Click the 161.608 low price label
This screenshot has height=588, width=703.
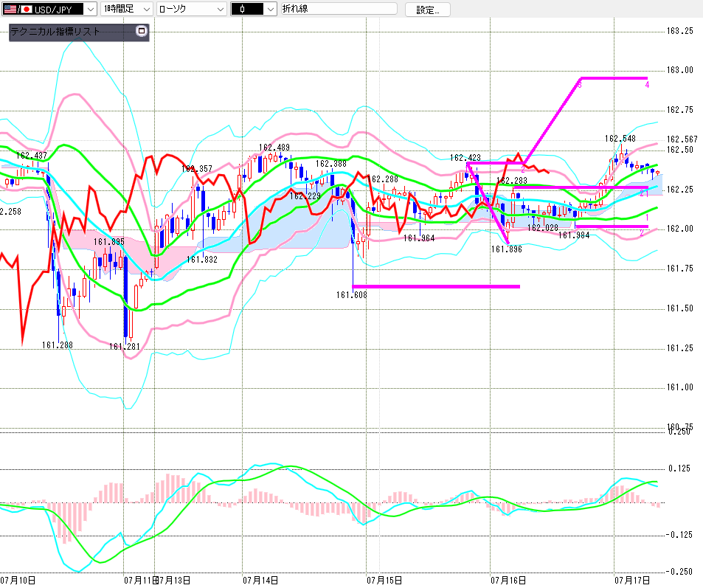(351, 294)
